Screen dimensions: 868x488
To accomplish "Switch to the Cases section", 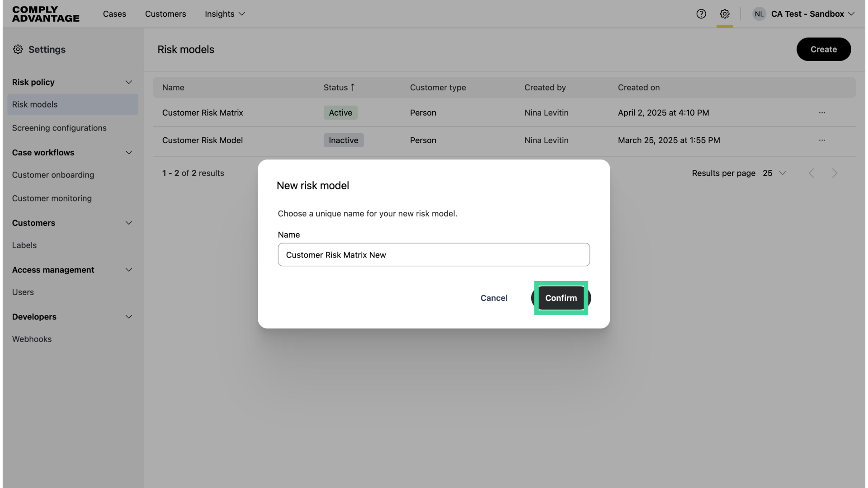I will [x=114, y=14].
